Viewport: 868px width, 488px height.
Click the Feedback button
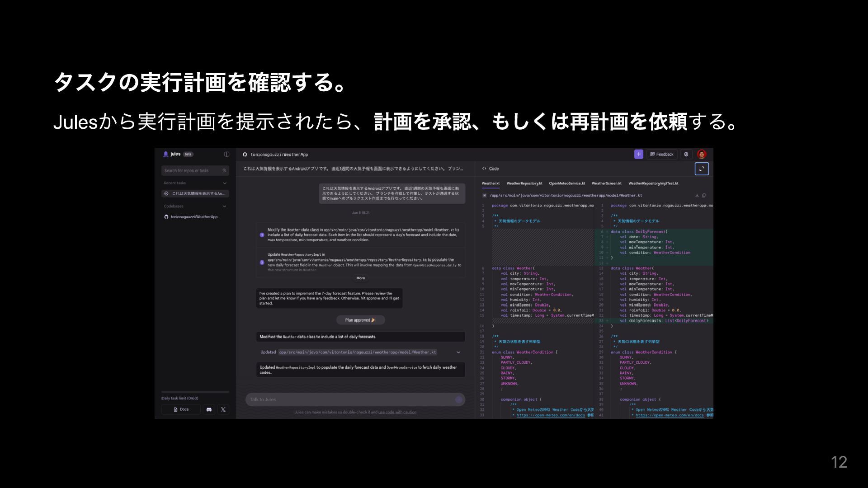tap(662, 154)
